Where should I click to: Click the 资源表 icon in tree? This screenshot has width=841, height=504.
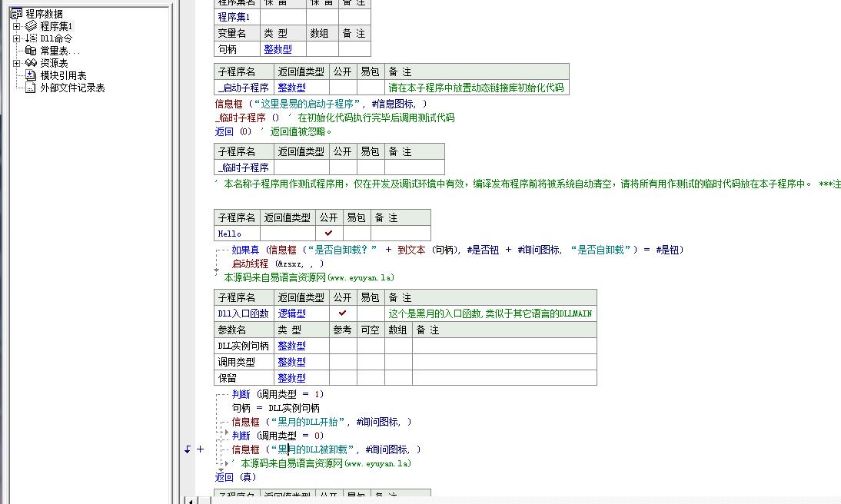tap(31, 63)
